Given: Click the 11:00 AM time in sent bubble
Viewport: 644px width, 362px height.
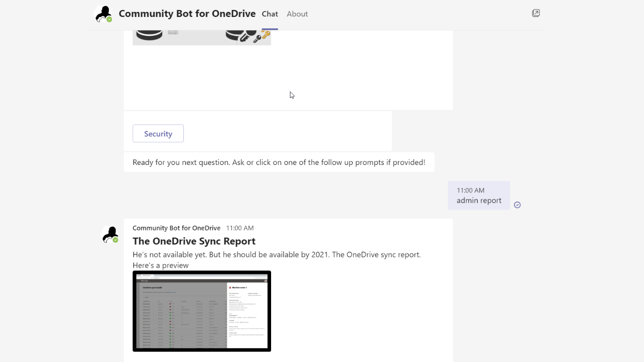Looking at the screenshot, I should coord(471,190).
